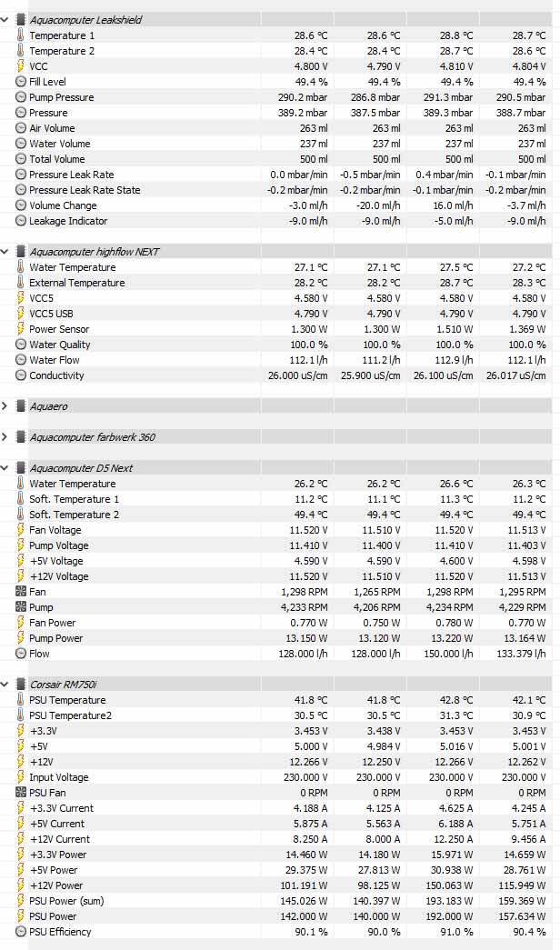Collapse the Aquacomputer D5 Next group
The height and width of the screenshot is (950, 560).
coord(5,468)
